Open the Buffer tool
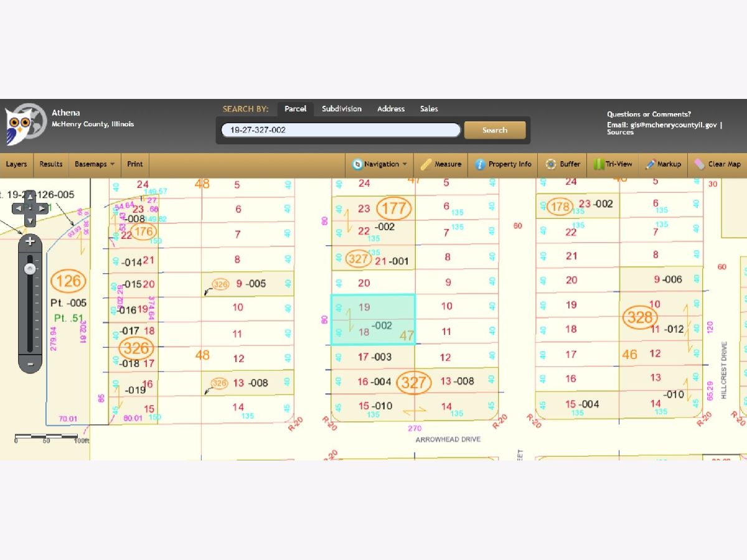 563,164
